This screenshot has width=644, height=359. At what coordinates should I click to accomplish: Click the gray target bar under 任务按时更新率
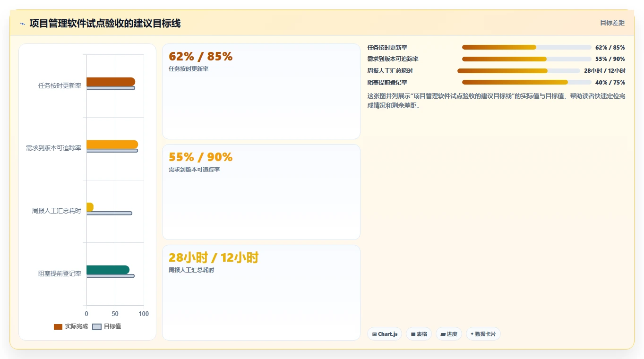[111, 88]
